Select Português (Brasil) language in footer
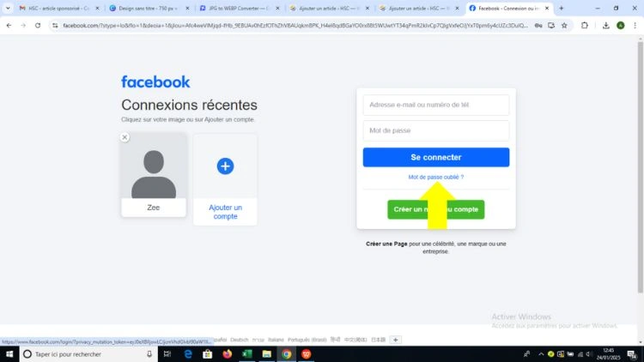This screenshot has width=644, height=362. 307,340
